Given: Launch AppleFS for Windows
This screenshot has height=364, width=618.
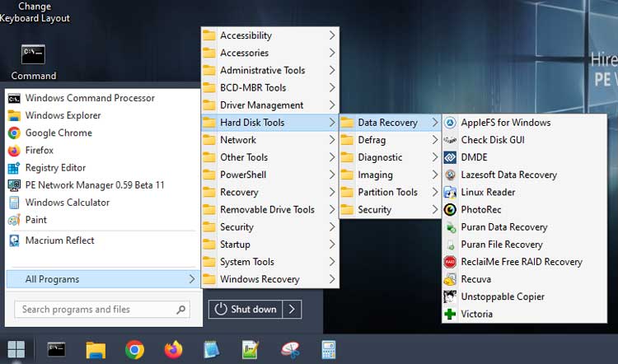Looking at the screenshot, I should 524,123.
